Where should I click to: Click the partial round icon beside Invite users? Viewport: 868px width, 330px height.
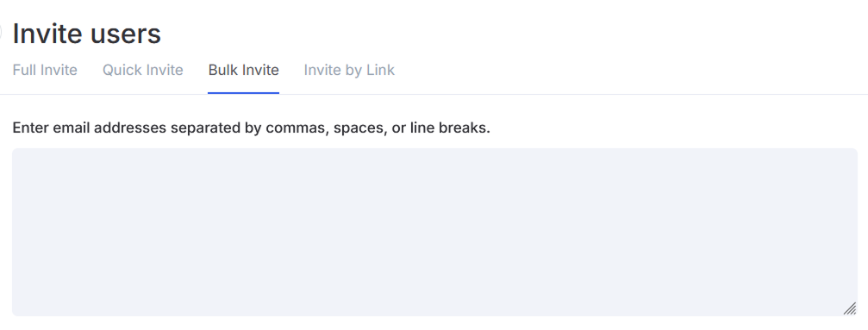click(x=1, y=34)
